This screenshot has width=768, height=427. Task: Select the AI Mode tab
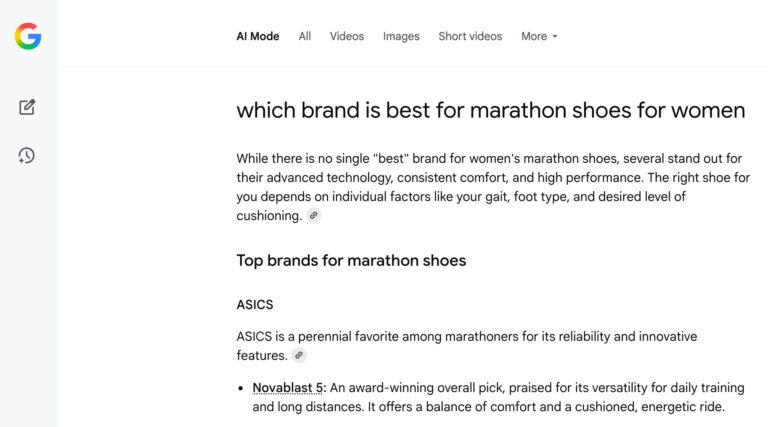(255, 36)
